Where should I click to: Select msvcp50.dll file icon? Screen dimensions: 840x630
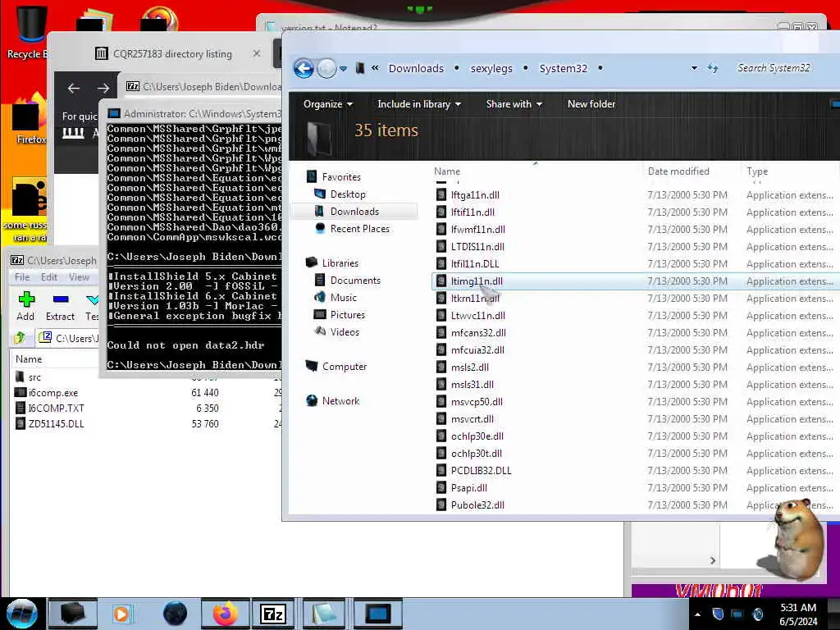(441, 401)
